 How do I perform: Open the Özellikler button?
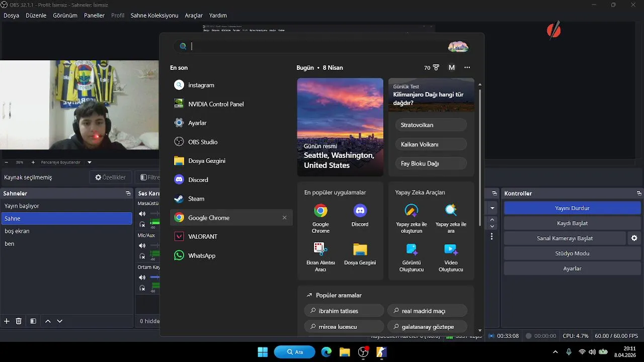tap(110, 177)
